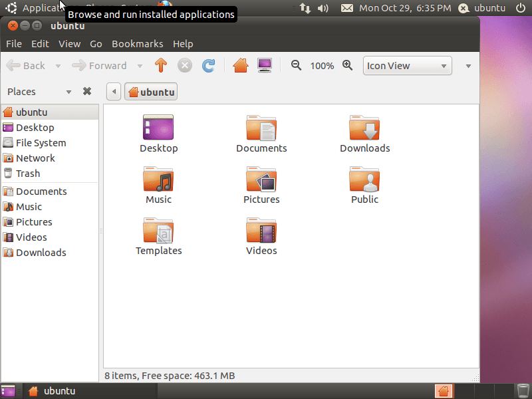The image size is (532, 399).
Task: Open Forward history dropdown arrow
Action: [140, 66]
